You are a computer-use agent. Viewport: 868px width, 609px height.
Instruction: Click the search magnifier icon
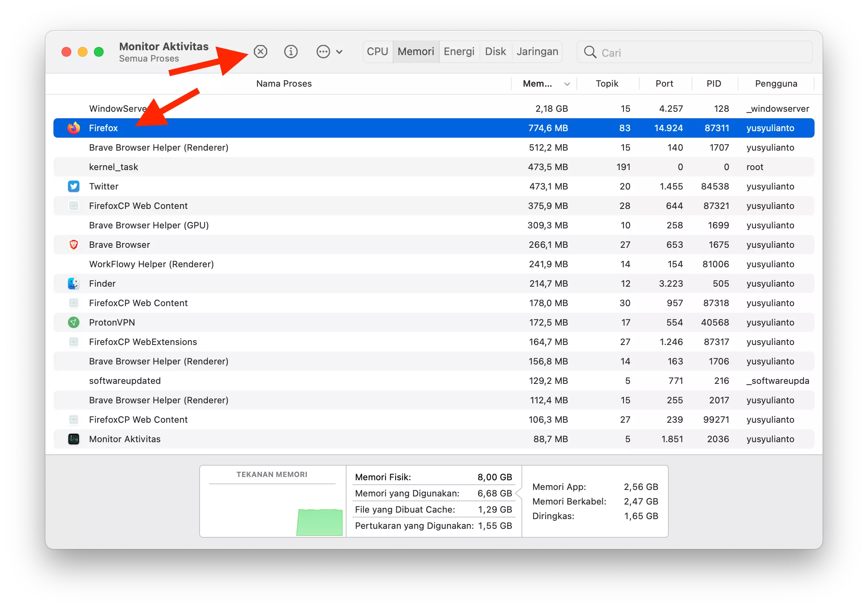pyautogui.click(x=590, y=52)
